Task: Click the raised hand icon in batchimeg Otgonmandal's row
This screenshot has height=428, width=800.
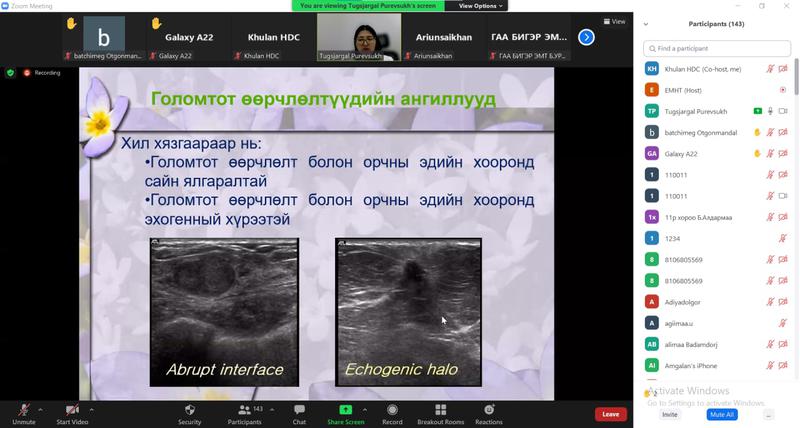Action: click(x=757, y=133)
